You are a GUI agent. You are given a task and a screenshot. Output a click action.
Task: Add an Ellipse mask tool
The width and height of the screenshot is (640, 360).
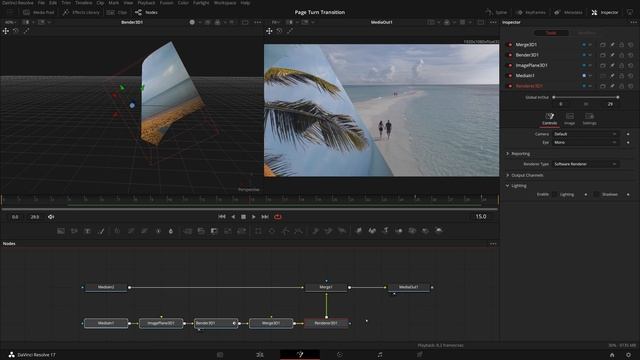pos(272,231)
